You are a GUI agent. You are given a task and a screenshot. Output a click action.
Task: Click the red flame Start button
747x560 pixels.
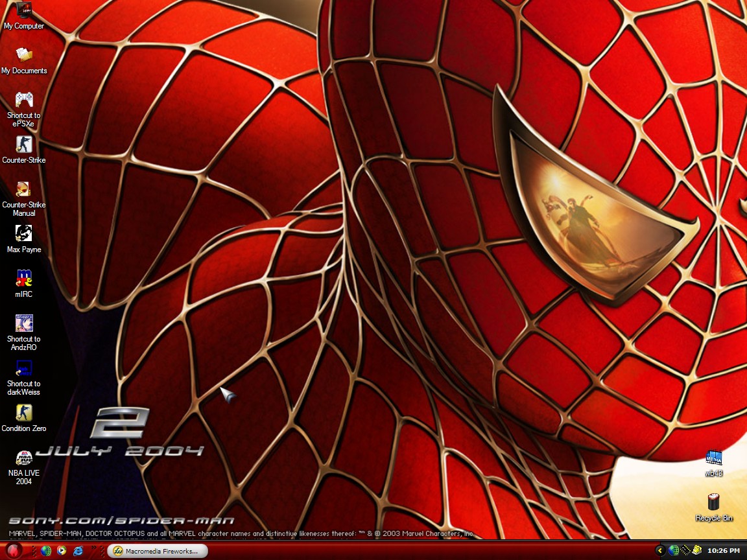coord(14,550)
